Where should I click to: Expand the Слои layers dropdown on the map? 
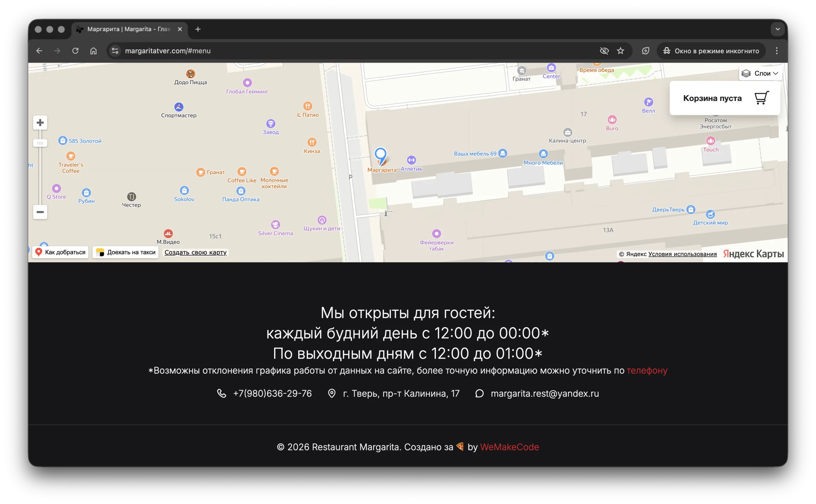pyautogui.click(x=760, y=73)
